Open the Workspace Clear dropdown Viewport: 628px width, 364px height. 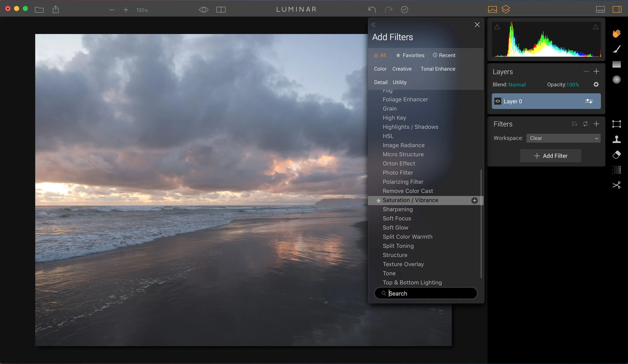tap(563, 138)
